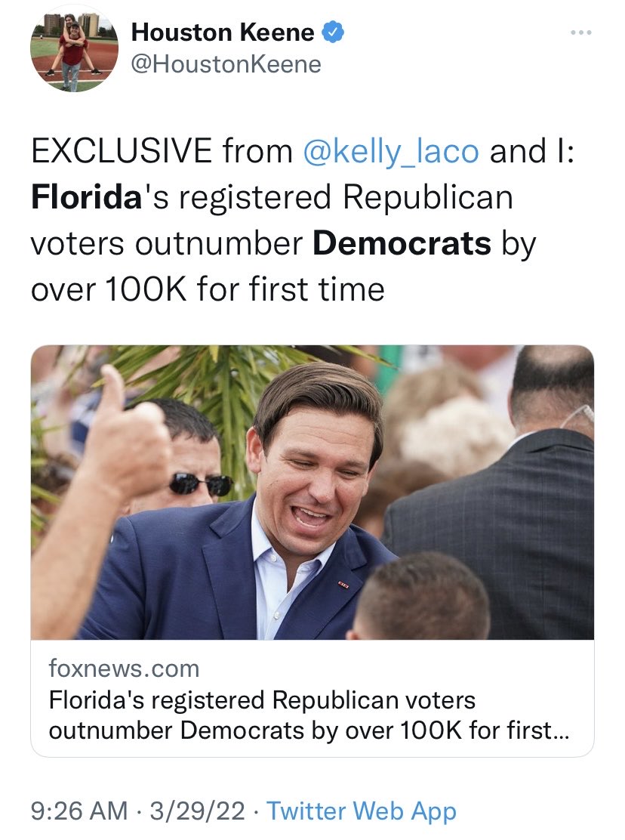The width and height of the screenshot is (625, 840).
Task: Click the word EXCLUSIVE in the tweet
Action: (x=121, y=151)
